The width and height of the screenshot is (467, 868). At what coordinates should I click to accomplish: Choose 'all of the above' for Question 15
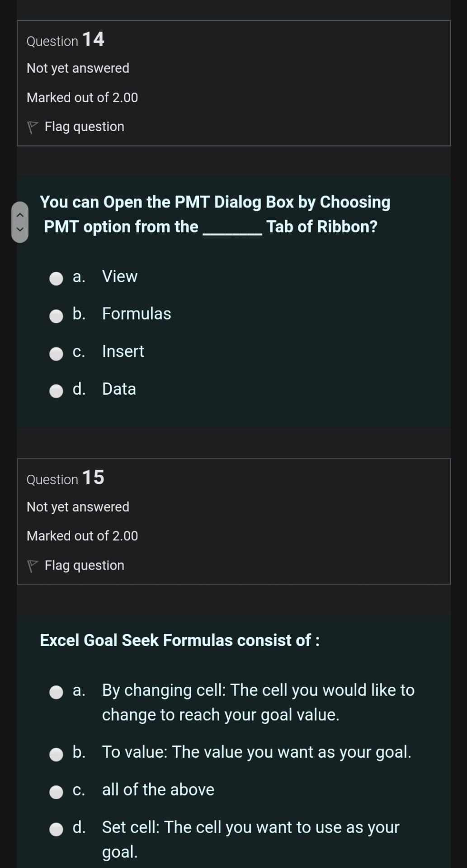(x=56, y=792)
